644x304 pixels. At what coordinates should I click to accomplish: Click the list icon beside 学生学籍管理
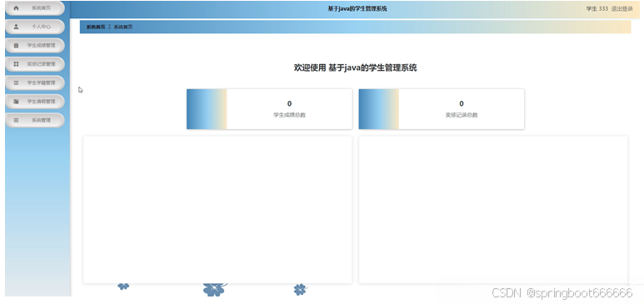click(x=17, y=82)
